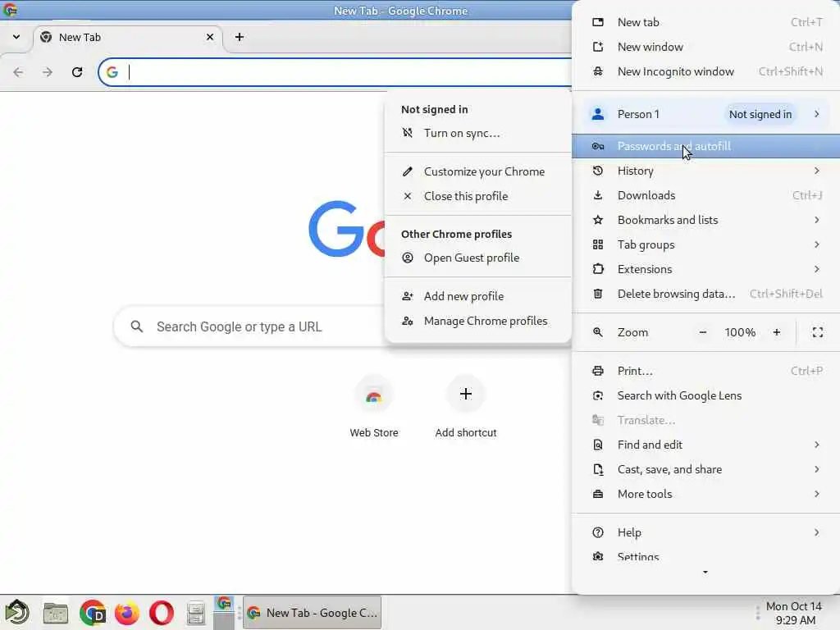Expand the Tab groups submenu arrow
This screenshot has height=630, width=840.
click(x=816, y=244)
